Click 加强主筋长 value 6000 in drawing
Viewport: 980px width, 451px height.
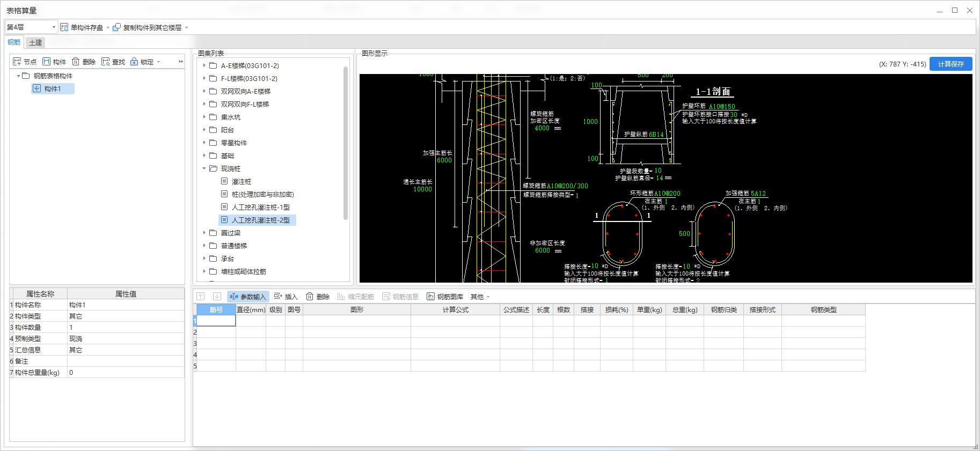tap(444, 160)
